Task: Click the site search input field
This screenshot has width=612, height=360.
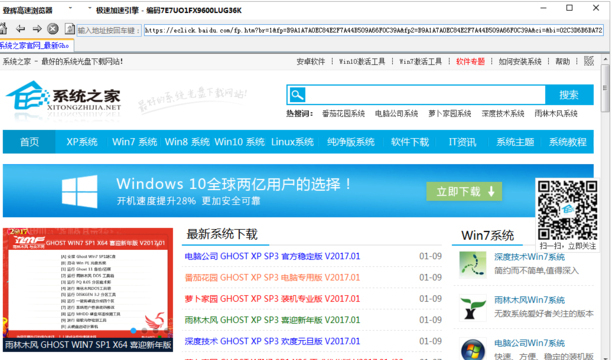Action: tap(425, 94)
